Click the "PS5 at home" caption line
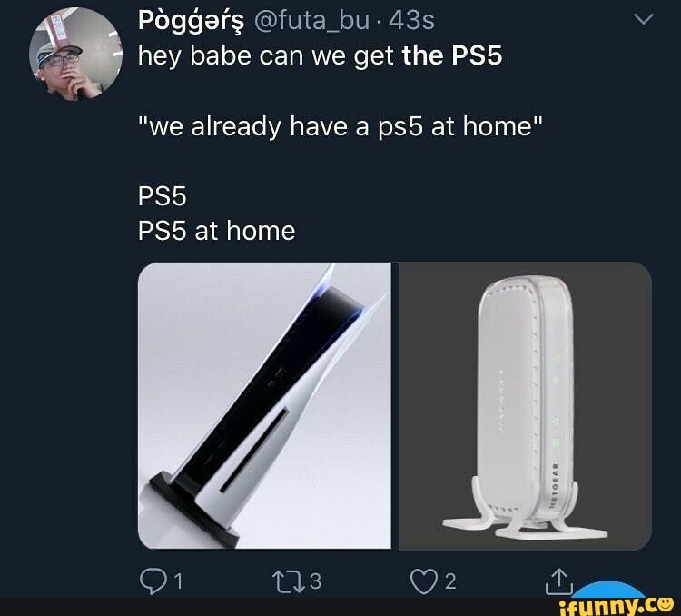Image resolution: width=681 pixels, height=616 pixels. (217, 231)
